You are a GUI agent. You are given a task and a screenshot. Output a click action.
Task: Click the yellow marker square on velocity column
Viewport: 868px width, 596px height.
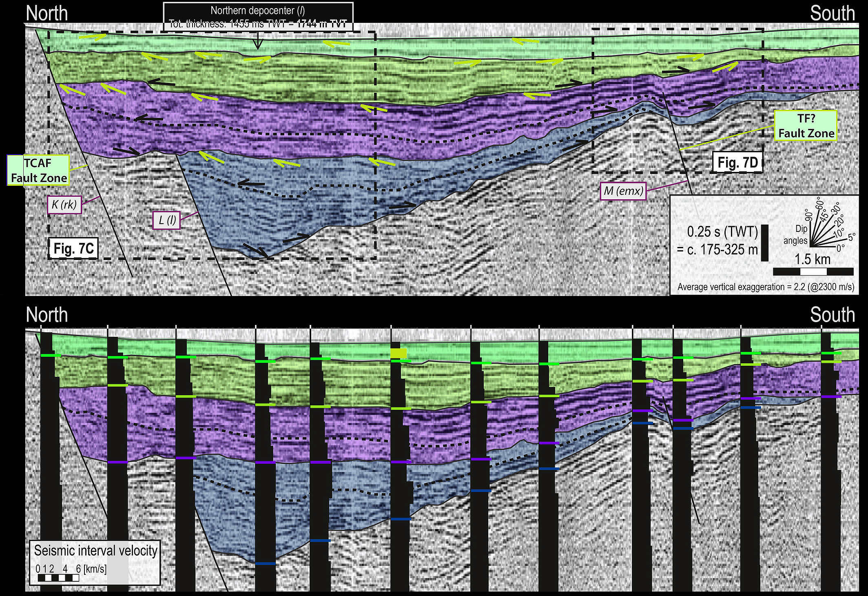399,353
